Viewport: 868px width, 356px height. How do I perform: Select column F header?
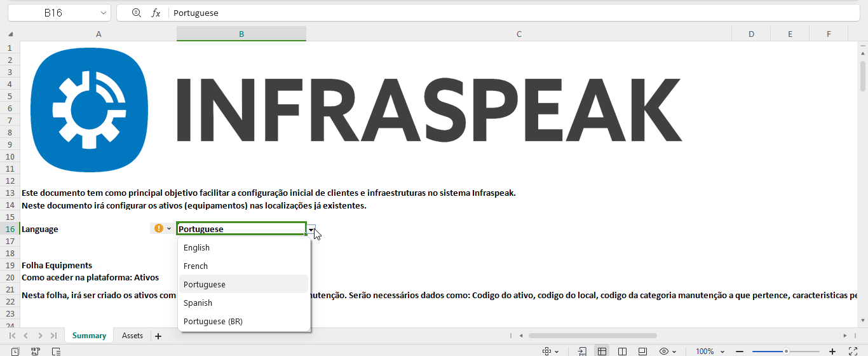tap(829, 34)
